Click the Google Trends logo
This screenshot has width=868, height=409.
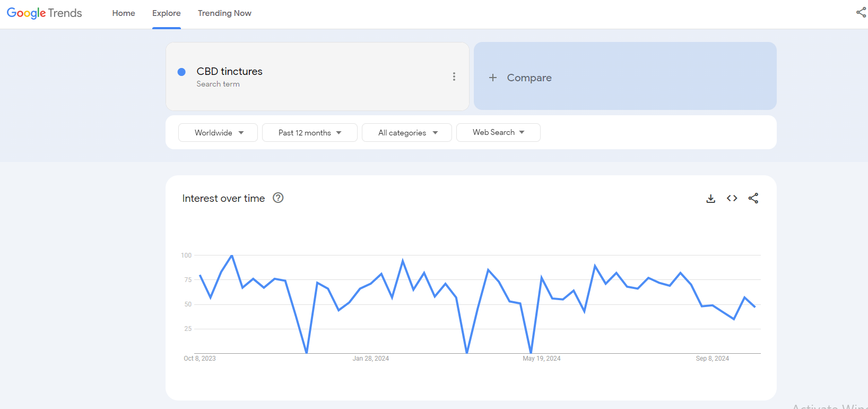[x=45, y=13]
